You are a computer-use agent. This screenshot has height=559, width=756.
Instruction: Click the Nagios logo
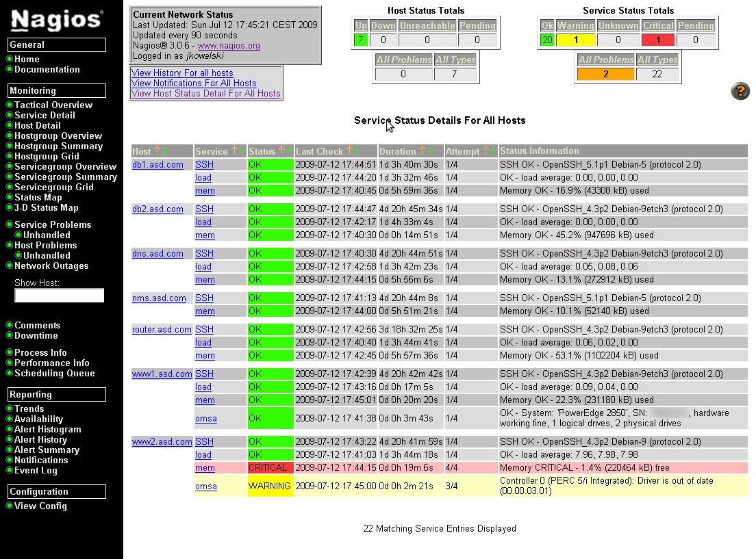tap(58, 21)
